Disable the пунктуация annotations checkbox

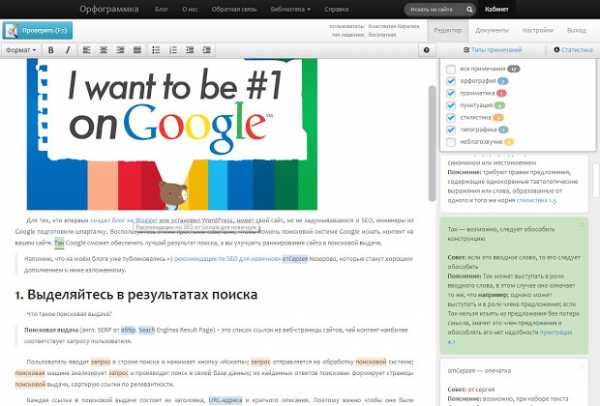[451, 105]
